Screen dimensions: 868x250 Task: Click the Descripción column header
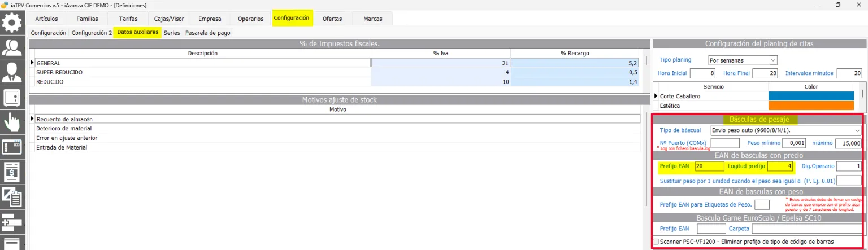[x=203, y=53]
